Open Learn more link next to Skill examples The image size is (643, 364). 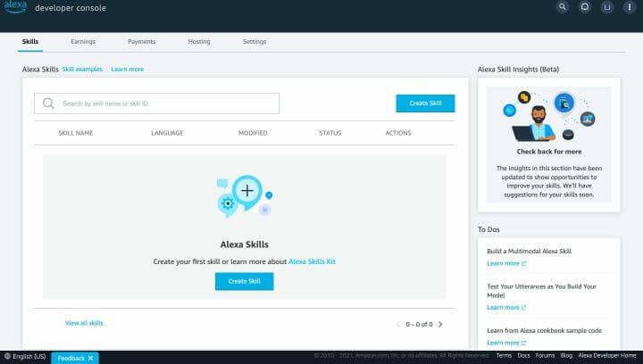(x=127, y=70)
